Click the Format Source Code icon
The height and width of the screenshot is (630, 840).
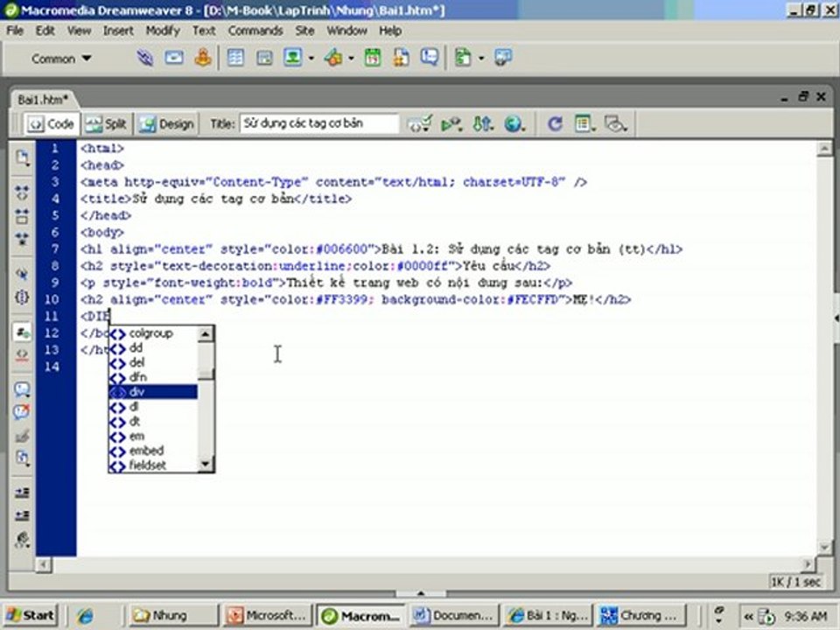tap(22, 539)
